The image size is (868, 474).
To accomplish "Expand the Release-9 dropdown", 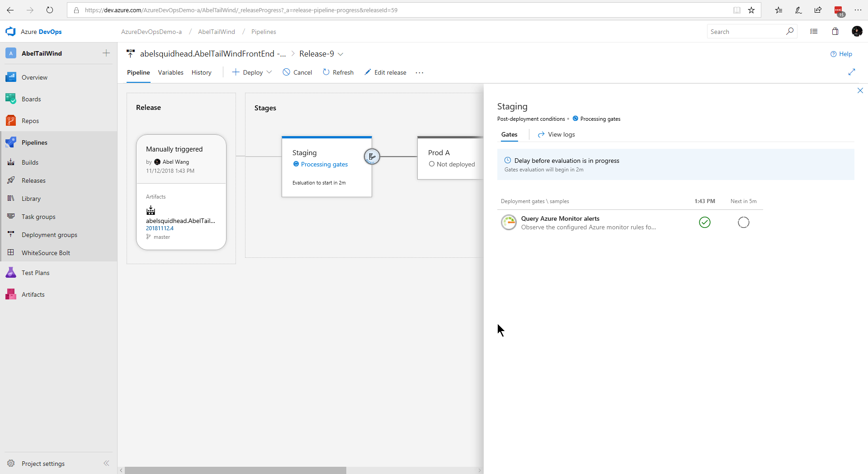I will tap(341, 54).
